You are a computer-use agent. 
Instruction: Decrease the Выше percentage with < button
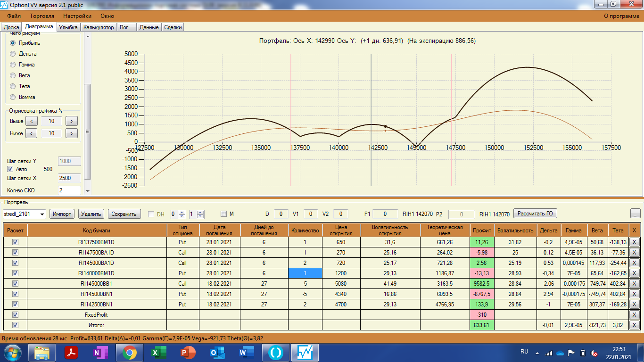(x=31, y=121)
